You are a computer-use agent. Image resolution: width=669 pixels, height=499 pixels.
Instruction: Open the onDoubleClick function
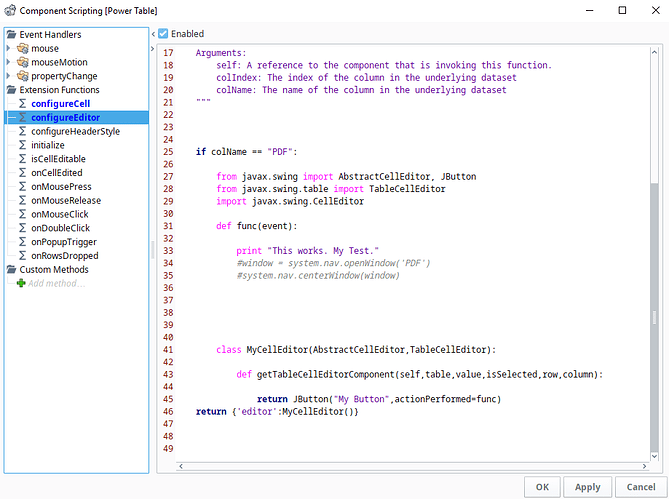pos(61,228)
